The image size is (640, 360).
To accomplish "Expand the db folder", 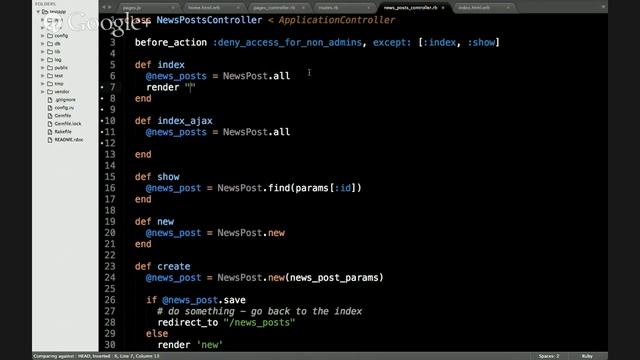I will (42, 44).
